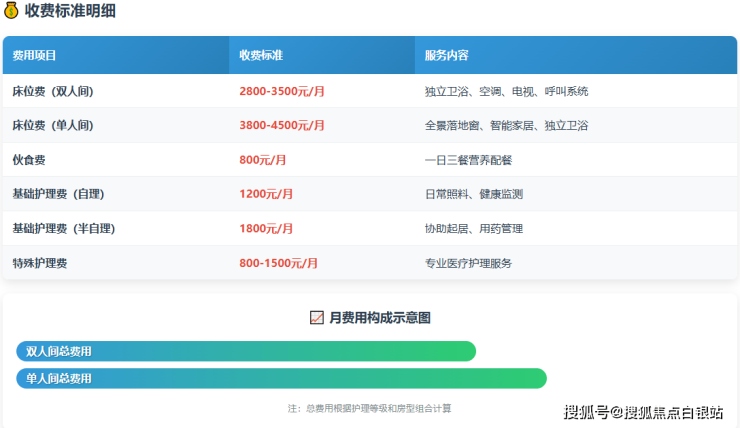The height and width of the screenshot is (428, 740).
Task: Select the 服务内容 column header
Action: coord(446,56)
